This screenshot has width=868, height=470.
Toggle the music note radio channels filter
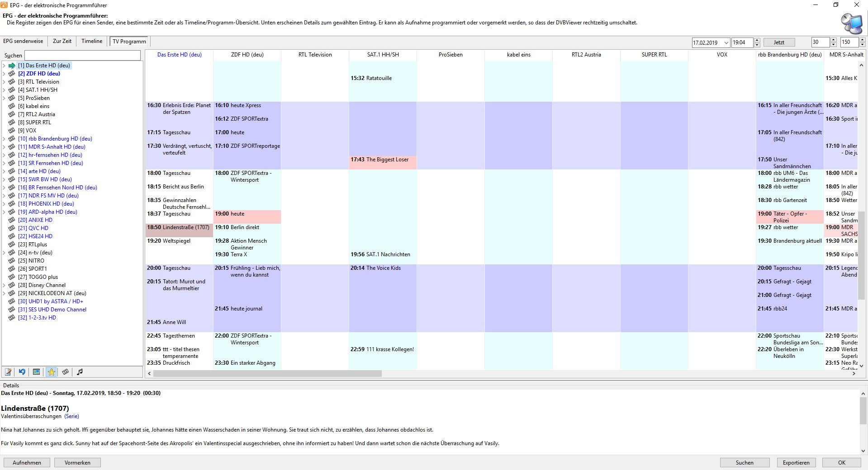[x=80, y=372]
